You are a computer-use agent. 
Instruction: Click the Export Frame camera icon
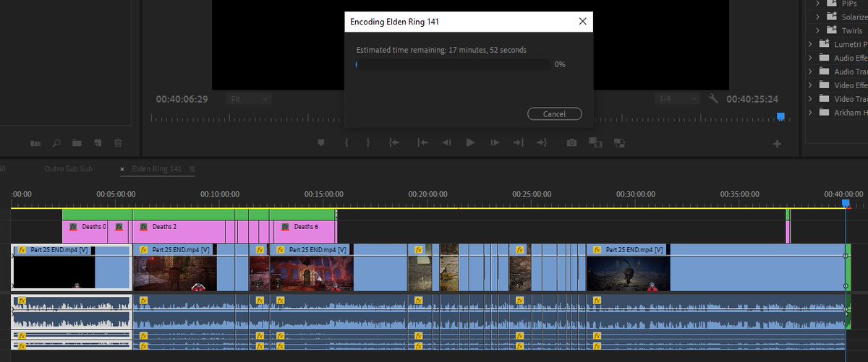tap(571, 143)
